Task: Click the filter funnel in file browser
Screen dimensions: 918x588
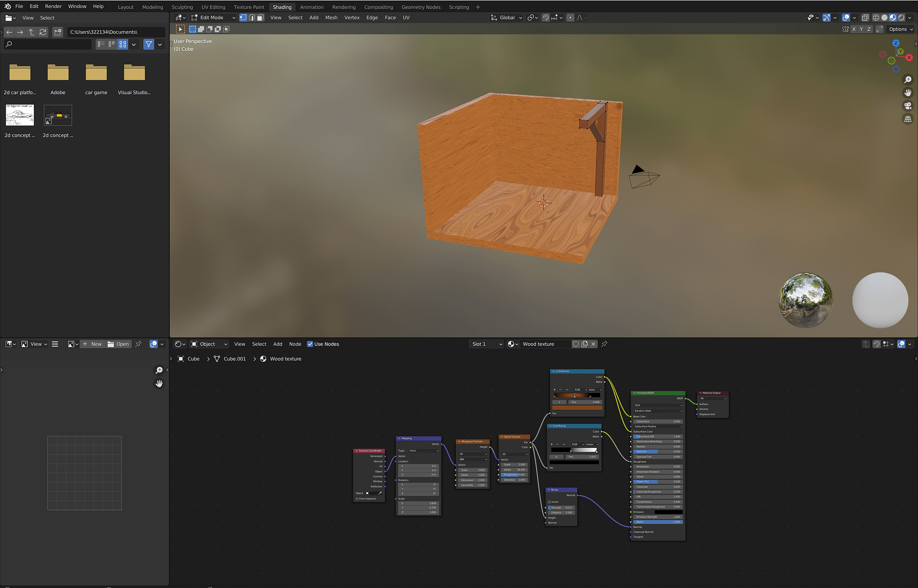Action: click(149, 44)
